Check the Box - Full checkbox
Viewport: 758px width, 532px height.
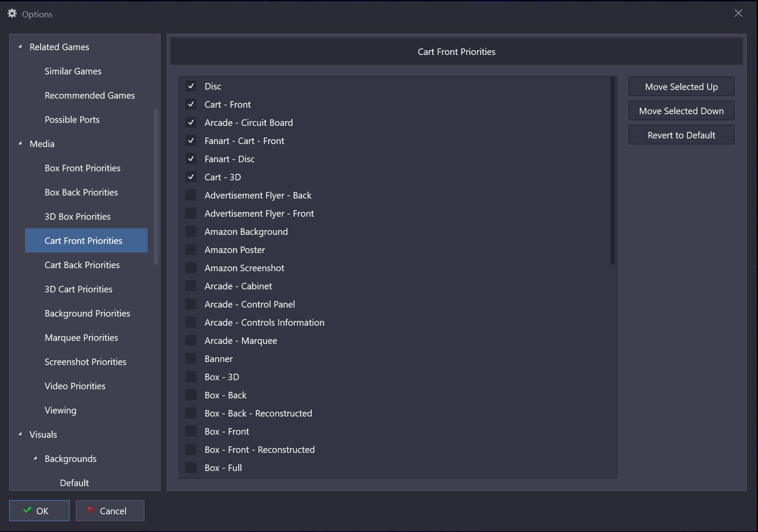pos(191,468)
